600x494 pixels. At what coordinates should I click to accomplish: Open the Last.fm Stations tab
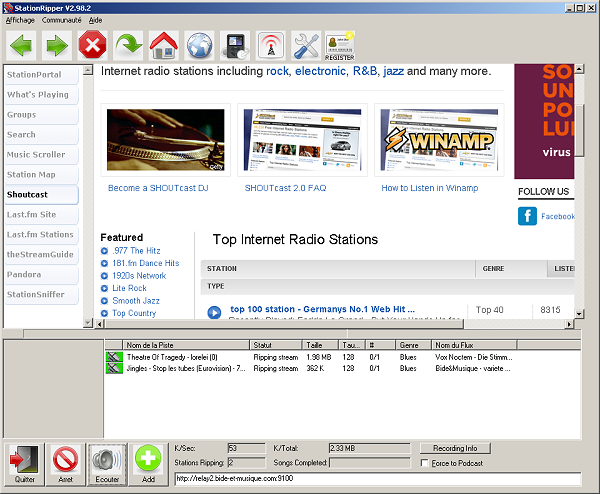(x=41, y=235)
